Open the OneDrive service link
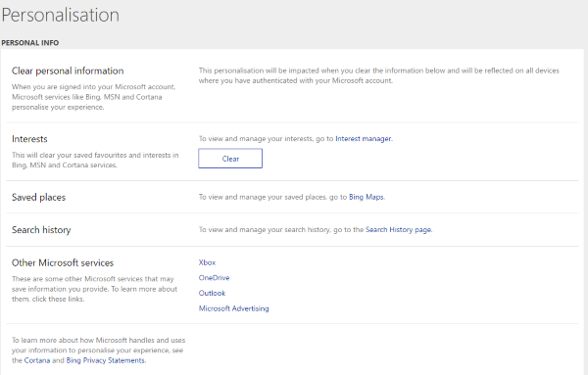The image size is (588, 375). [214, 278]
